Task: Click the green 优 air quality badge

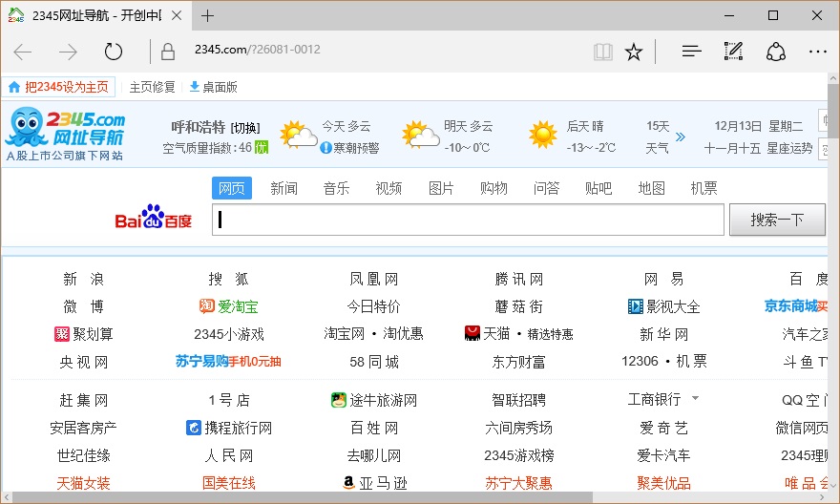Action: pos(261,147)
